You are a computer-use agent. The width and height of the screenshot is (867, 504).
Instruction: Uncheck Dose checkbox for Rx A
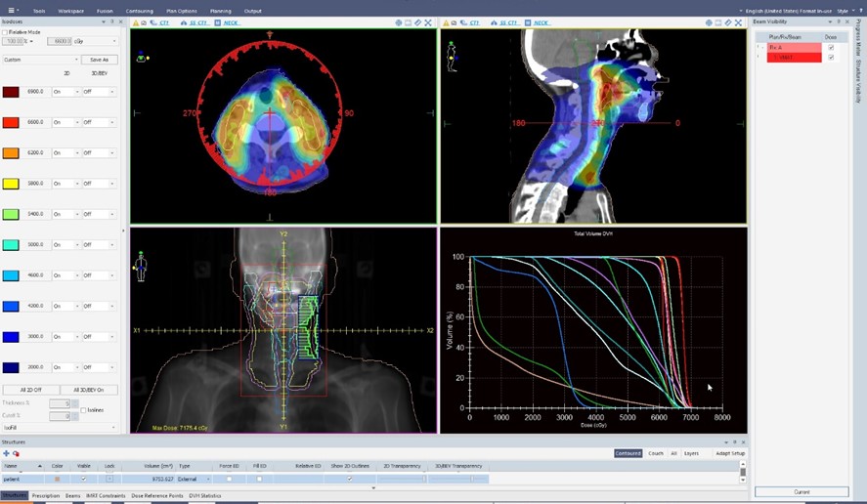click(x=831, y=47)
